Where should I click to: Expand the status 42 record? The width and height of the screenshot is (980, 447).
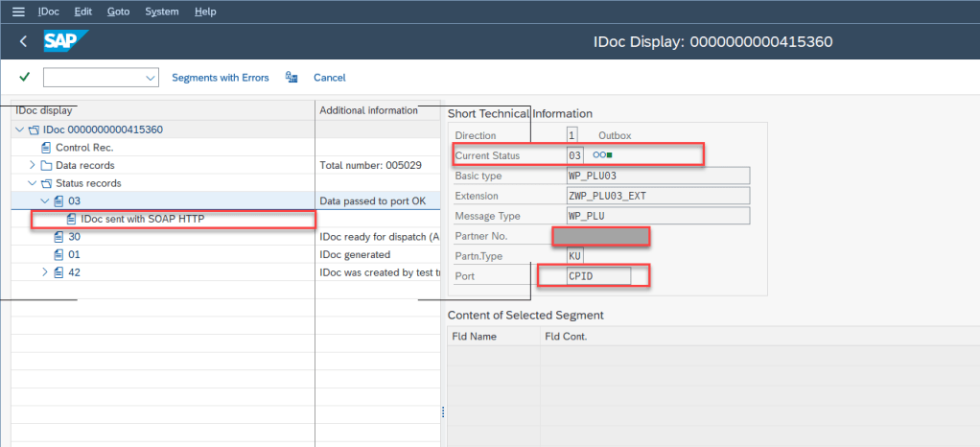[x=44, y=272]
